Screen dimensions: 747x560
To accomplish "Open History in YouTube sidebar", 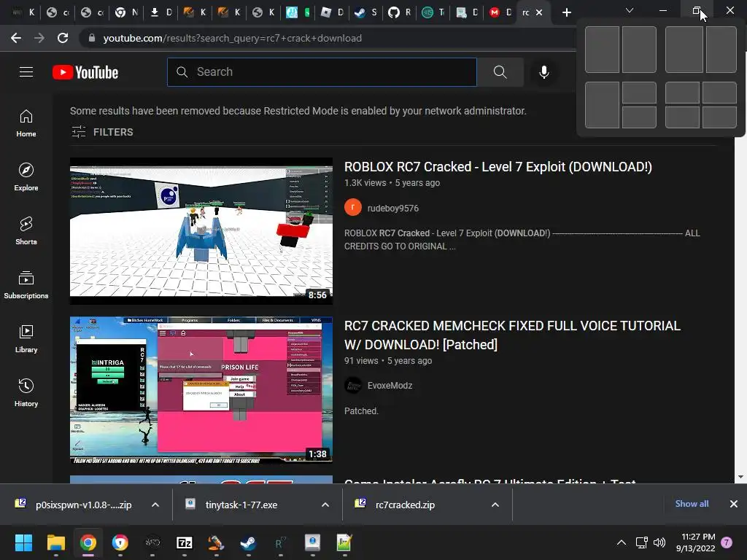I will click(x=26, y=392).
